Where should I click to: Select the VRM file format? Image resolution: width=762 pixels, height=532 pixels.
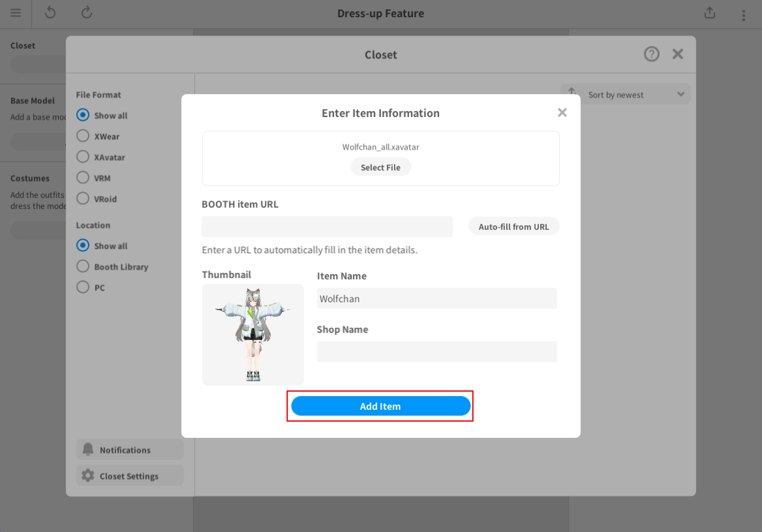coord(83,178)
